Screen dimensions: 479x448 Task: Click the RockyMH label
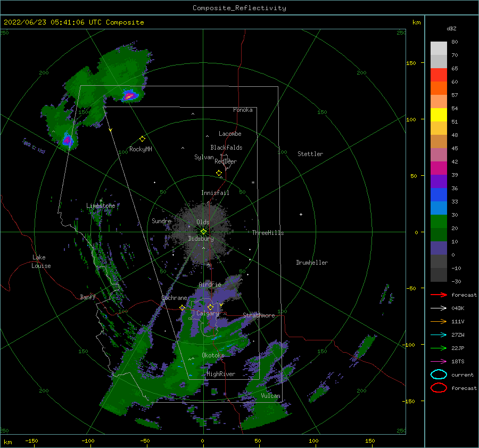click(x=141, y=149)
